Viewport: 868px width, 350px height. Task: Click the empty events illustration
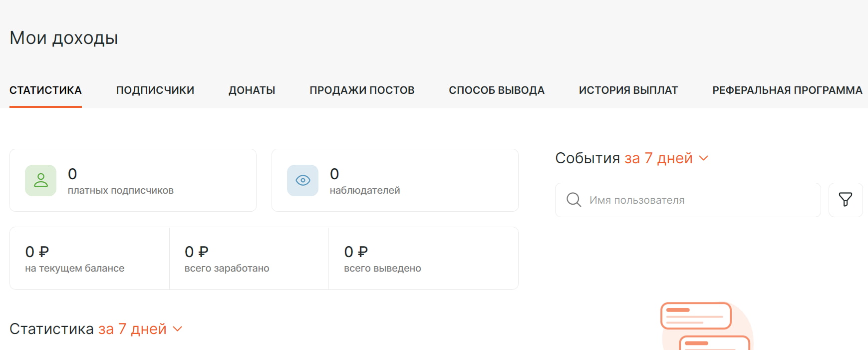tap(707, 326)
